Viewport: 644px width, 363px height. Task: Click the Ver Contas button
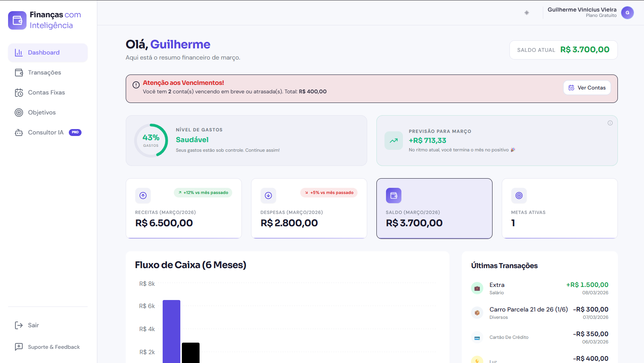587,88
